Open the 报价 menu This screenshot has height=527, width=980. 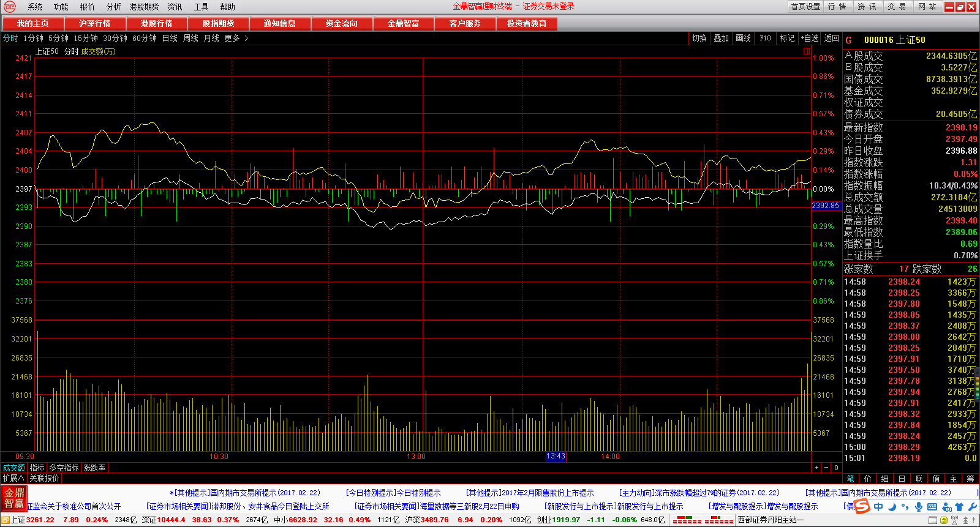(88, 7)
